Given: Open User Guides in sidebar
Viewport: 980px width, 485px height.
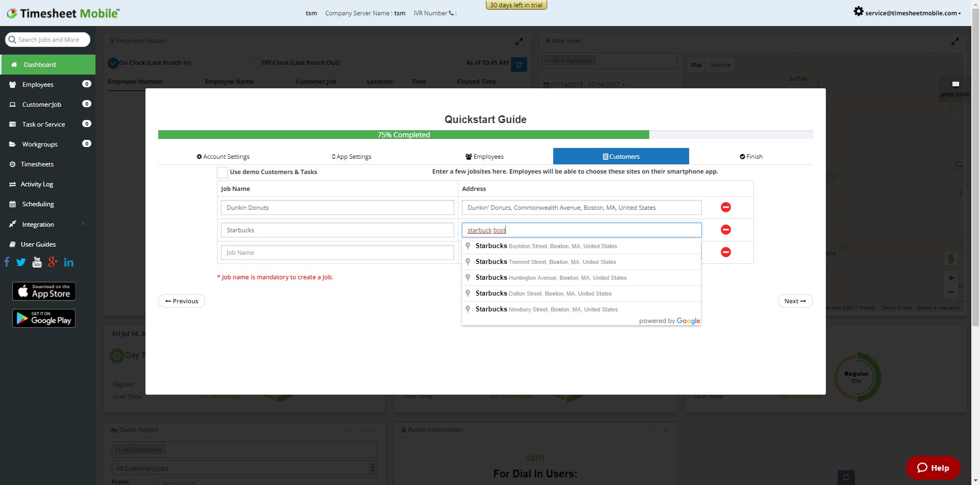Looking at the screenshot, I should (x=47, y=245).
